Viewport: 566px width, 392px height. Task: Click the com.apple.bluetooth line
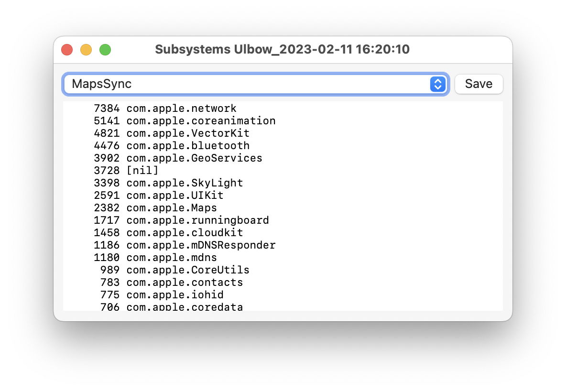tap(187, 146)
